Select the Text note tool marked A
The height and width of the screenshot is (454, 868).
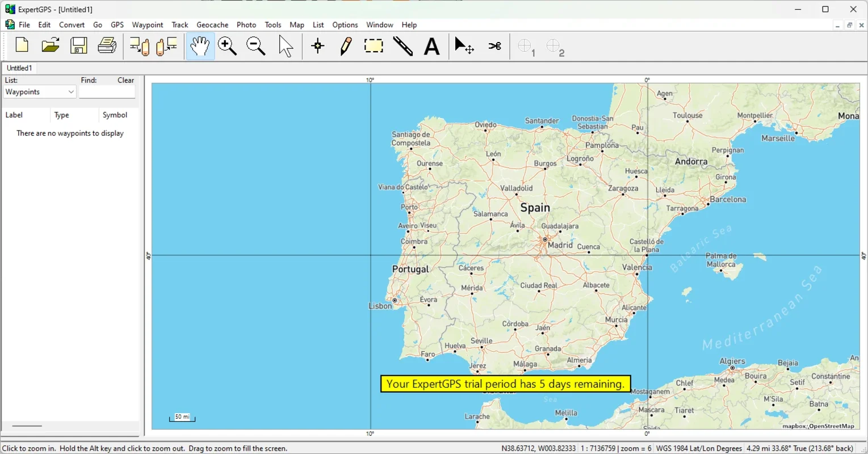pyautogui.click(x=432, y=47)
